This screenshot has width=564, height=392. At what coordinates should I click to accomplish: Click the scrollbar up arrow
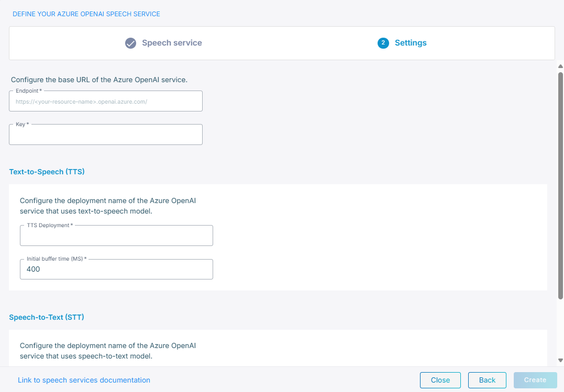coord(560,66)
